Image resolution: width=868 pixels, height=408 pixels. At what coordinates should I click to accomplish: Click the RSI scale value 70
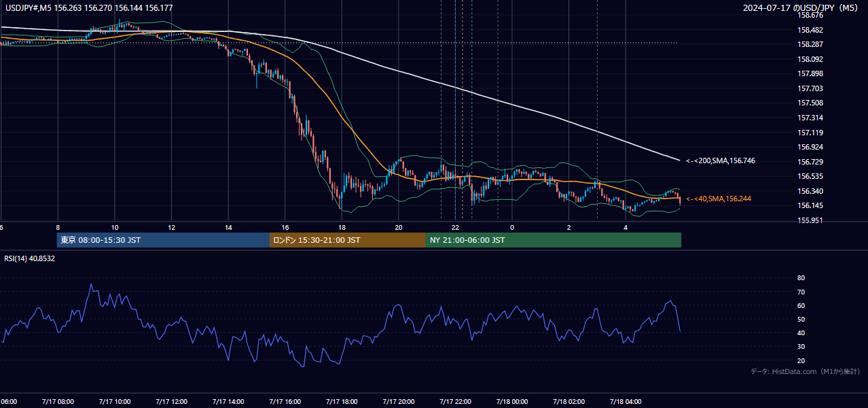[801, 292]
